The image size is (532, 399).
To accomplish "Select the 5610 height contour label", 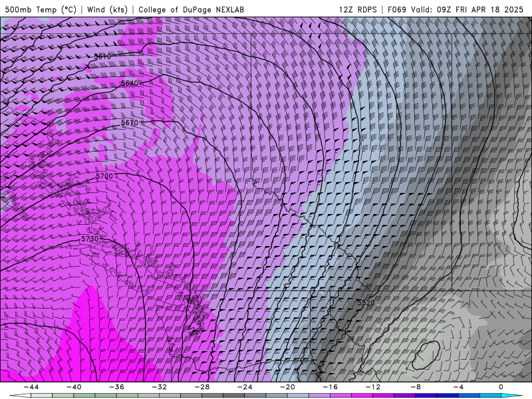I will (x=102, y=57).
